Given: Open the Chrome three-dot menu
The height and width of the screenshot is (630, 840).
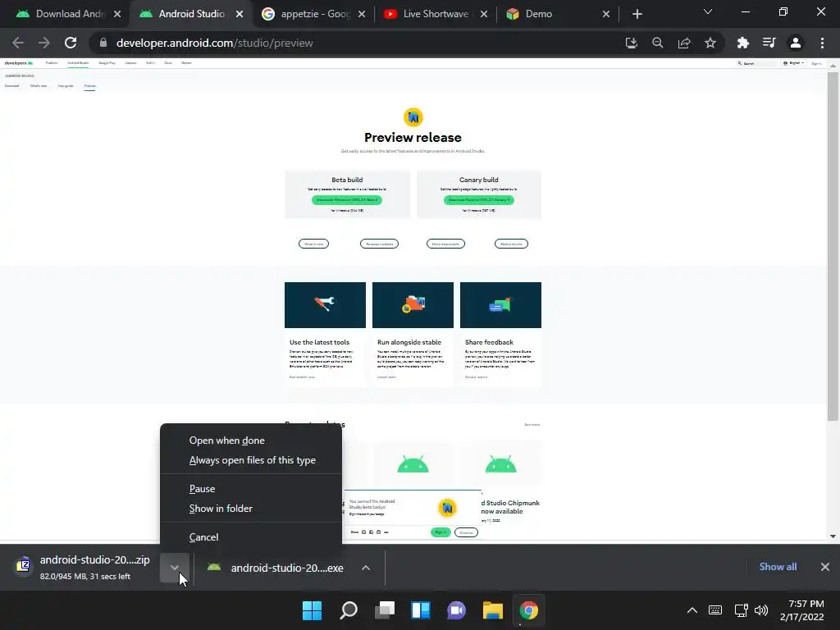Looking at the screenshot, I should click(x=822, y=43).
